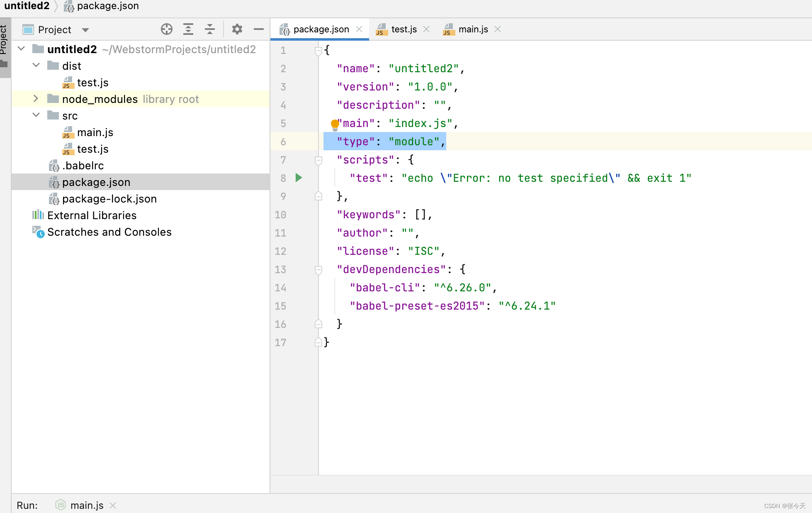812x513 pixels.
Task: Fold the scripts block on line 7
Action: coord(318,160)
